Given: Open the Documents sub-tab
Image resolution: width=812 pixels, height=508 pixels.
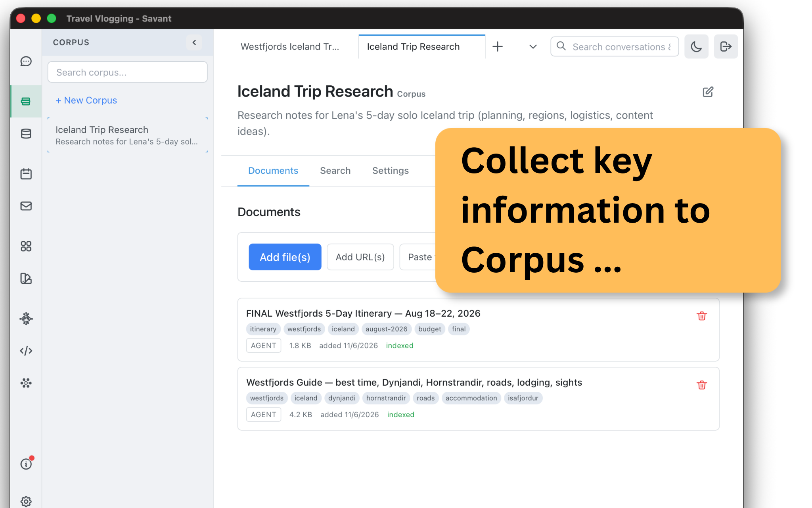Looking at the screenshot, I should pos(273,171).
